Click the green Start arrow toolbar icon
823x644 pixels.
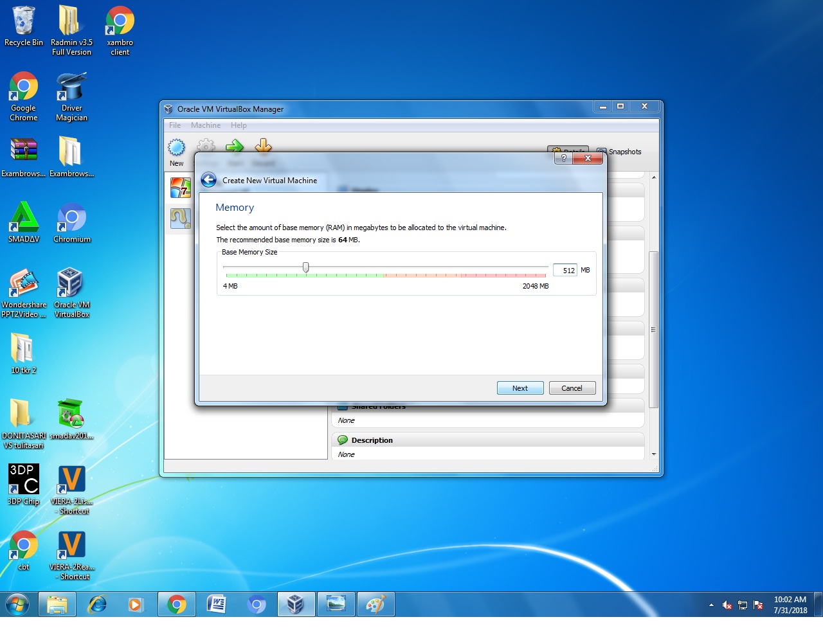(x=235, y=146)
